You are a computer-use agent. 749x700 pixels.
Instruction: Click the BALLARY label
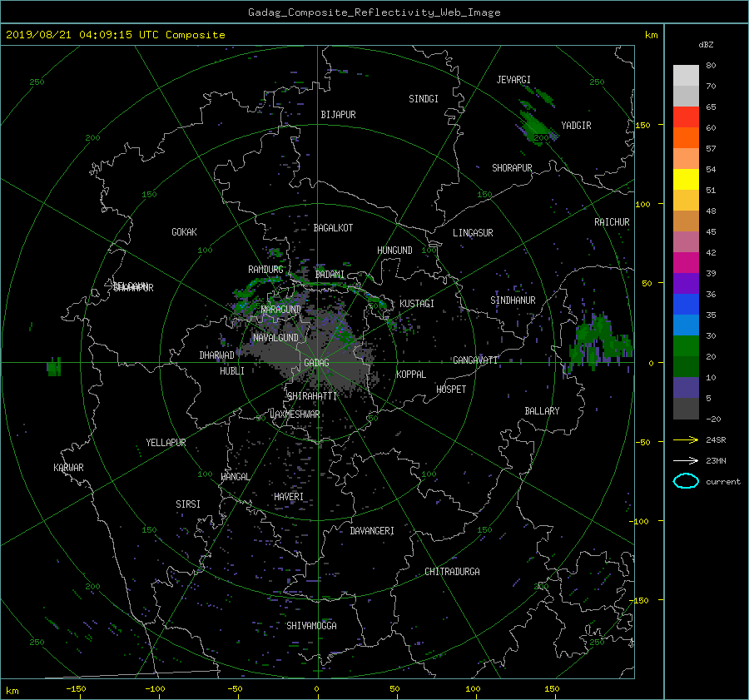coord(542,411)
